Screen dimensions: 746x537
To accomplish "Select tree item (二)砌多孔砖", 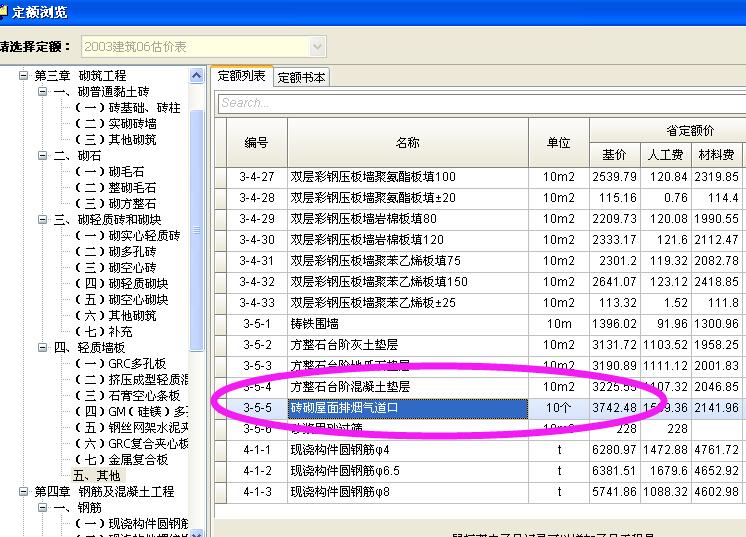I will [116, 252].
